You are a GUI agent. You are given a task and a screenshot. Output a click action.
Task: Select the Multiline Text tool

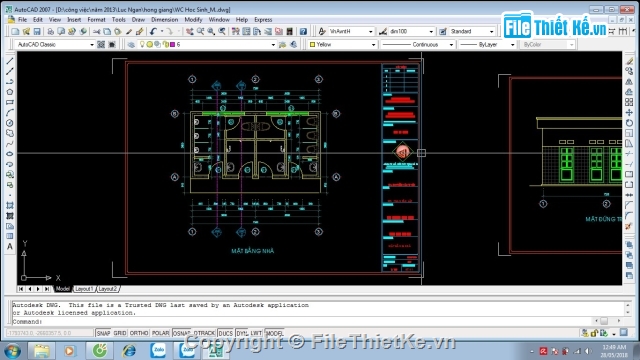[x=10, y=247]
